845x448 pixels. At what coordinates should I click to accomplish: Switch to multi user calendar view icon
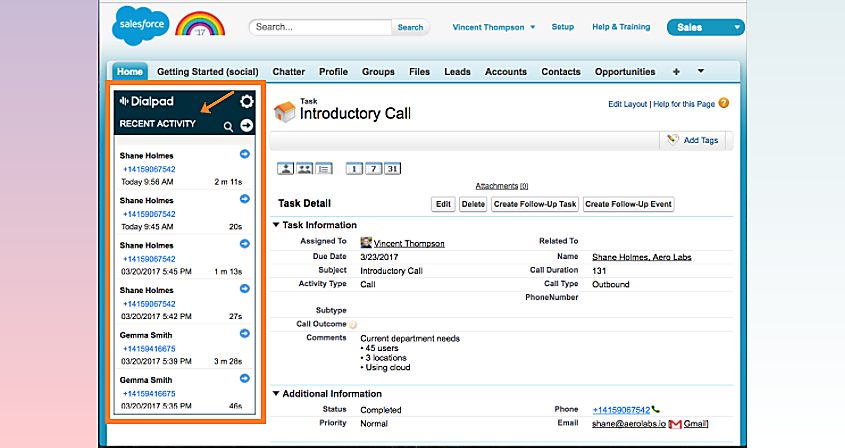click(x=304, y=169)
